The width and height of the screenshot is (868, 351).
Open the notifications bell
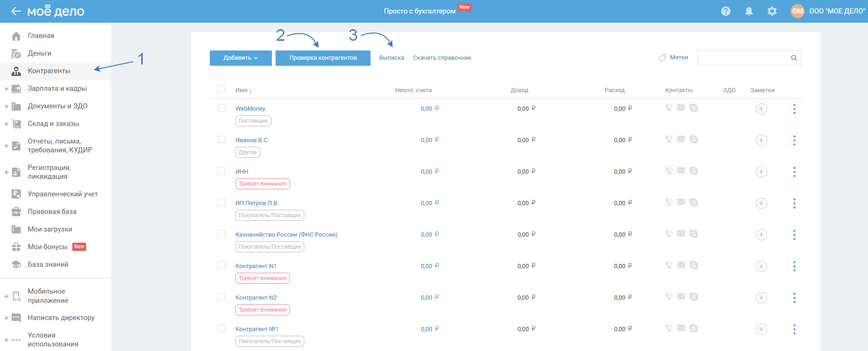(x=748, y=11)
